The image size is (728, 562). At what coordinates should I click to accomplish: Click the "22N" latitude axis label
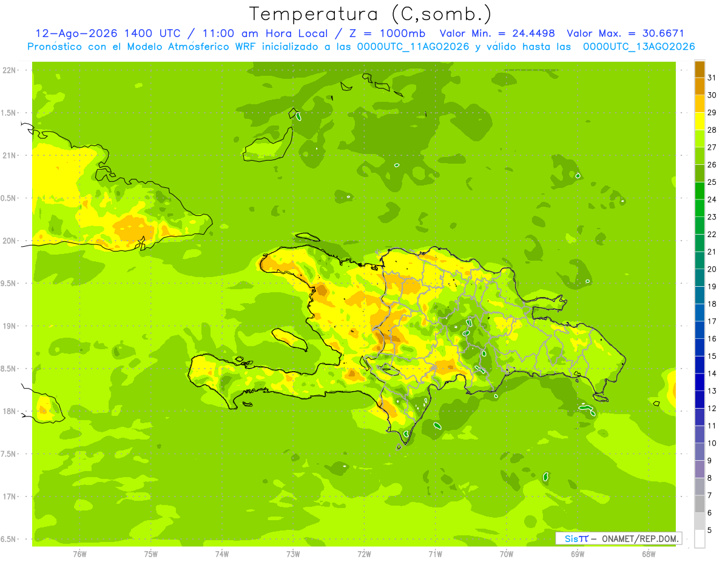tap(9, 70)
